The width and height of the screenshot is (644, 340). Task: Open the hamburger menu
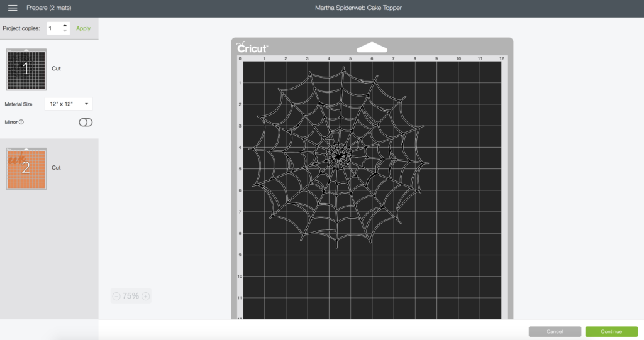13,8
